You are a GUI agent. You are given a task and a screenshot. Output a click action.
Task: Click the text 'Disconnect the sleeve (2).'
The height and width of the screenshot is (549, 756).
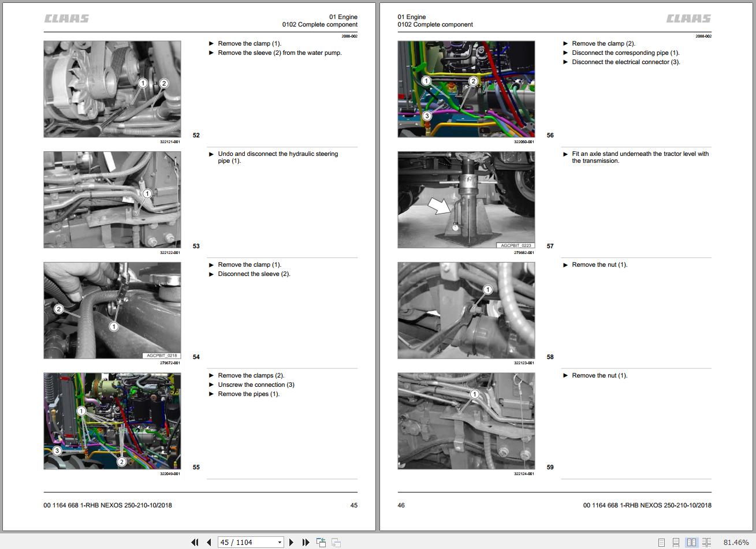coord(254,274)
